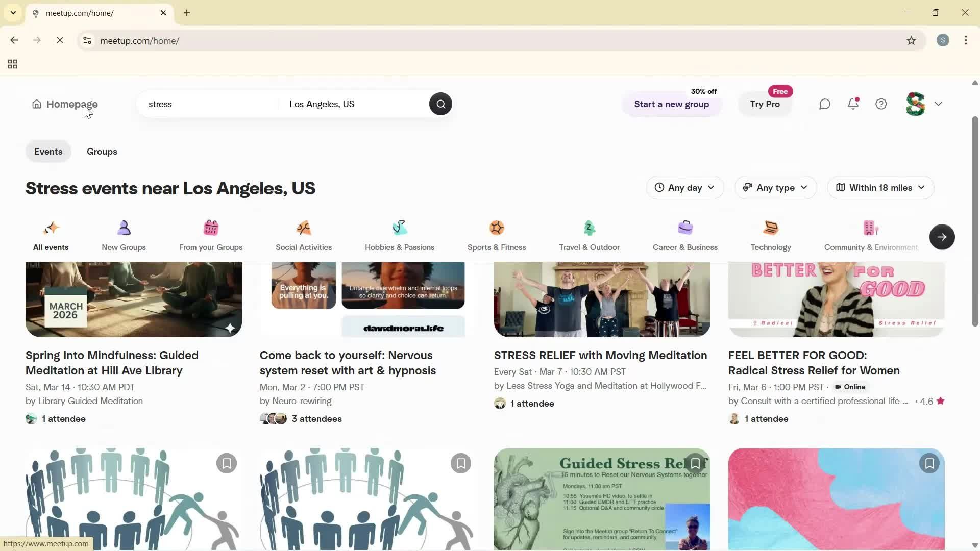The image size is (980, 551).
Task: Open the Any day filter dropdown
Action: 684,187
